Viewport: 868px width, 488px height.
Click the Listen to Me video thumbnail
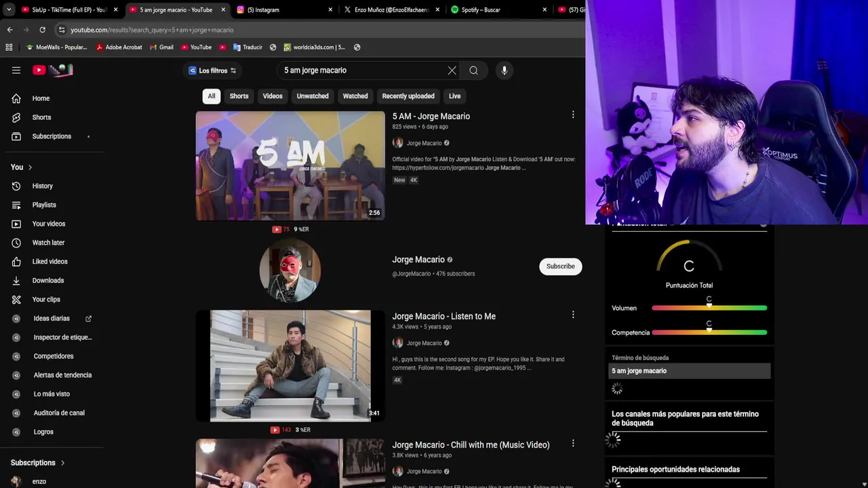[290, 366]
